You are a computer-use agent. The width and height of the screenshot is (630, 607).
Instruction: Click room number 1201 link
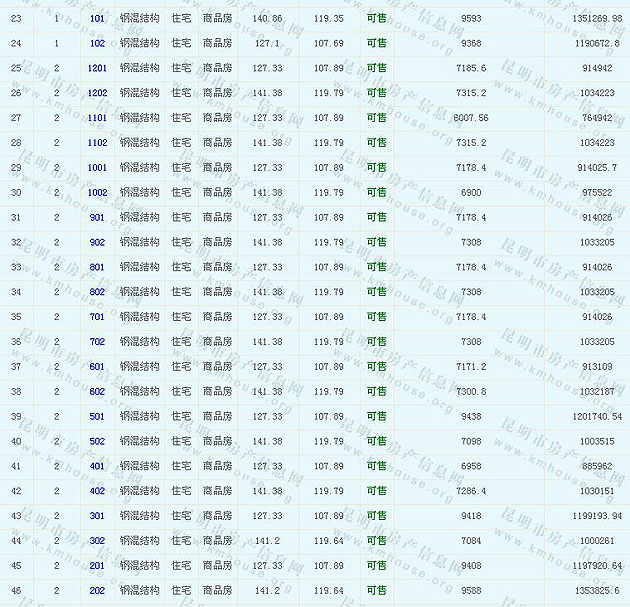pos(97,69)
